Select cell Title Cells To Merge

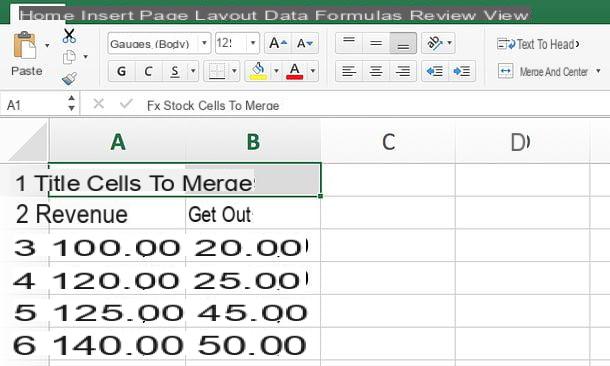coord(185,180)
